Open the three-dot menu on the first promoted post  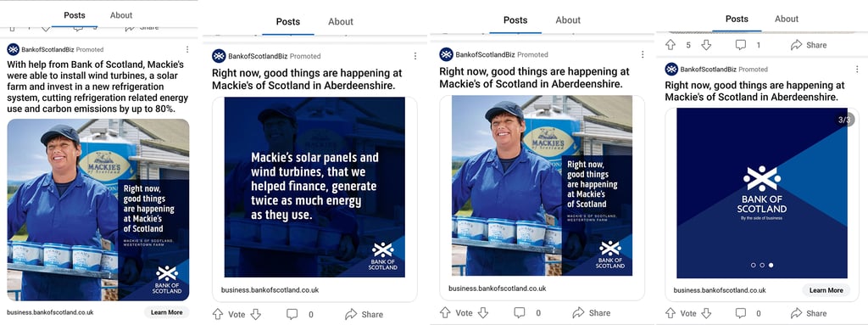[x=187, y=49]
